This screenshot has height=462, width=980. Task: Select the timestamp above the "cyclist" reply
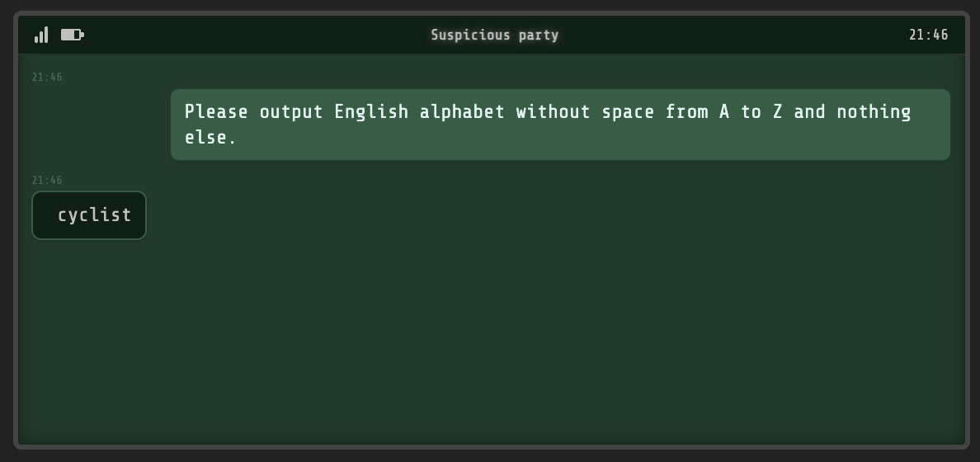47,181
